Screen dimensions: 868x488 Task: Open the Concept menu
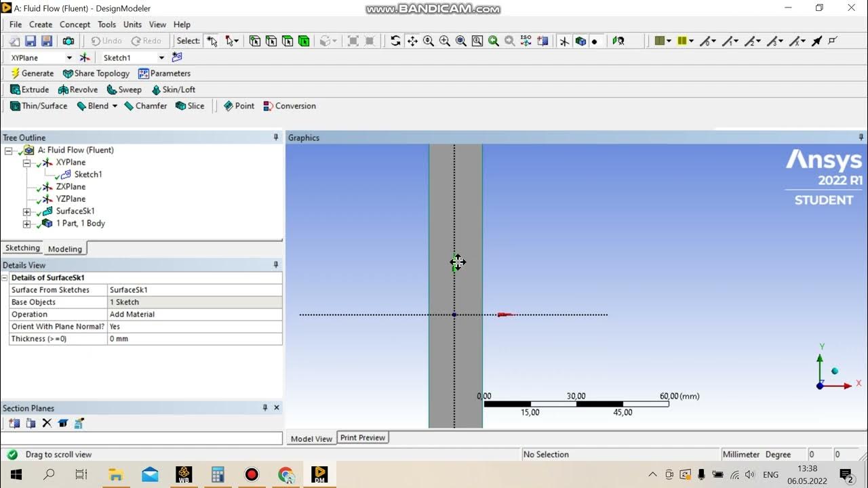coord(75,24)
